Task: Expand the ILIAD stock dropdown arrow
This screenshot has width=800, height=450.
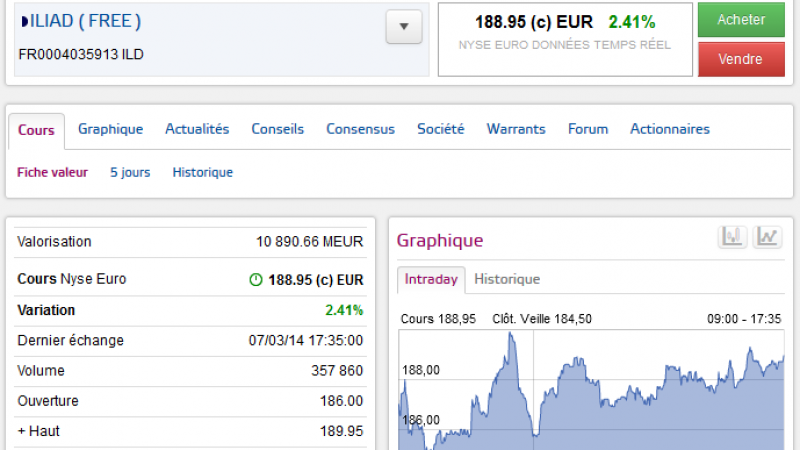Action: pyautogui.click(x=403, y=27)
